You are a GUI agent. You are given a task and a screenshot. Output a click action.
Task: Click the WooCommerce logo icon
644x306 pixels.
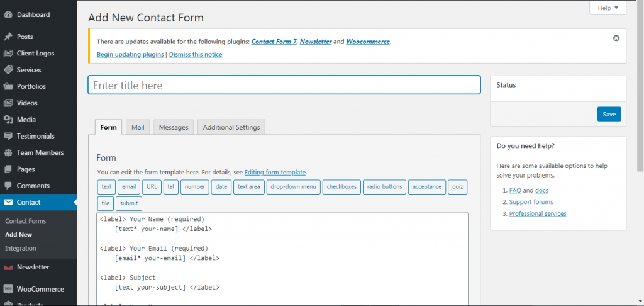tap(8, 289)
